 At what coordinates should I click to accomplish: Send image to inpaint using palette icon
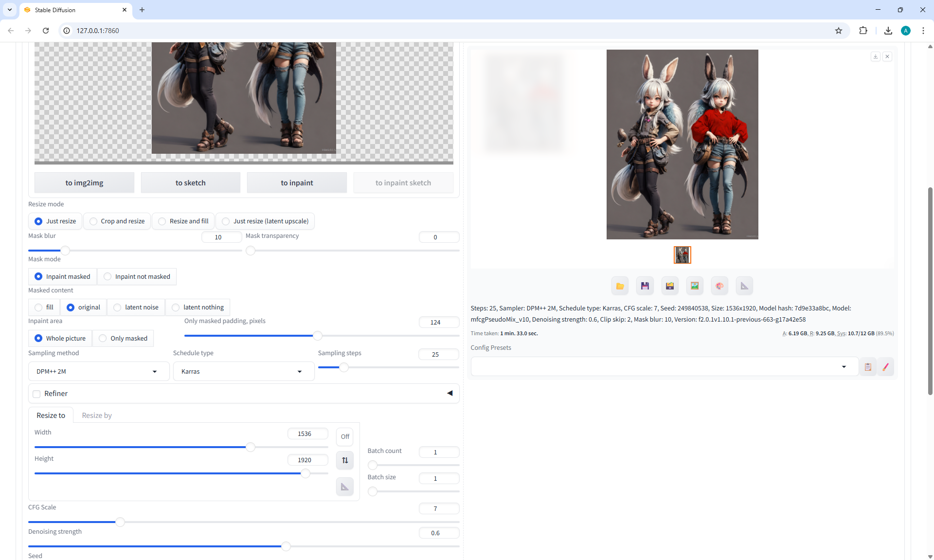coord(719,286)
